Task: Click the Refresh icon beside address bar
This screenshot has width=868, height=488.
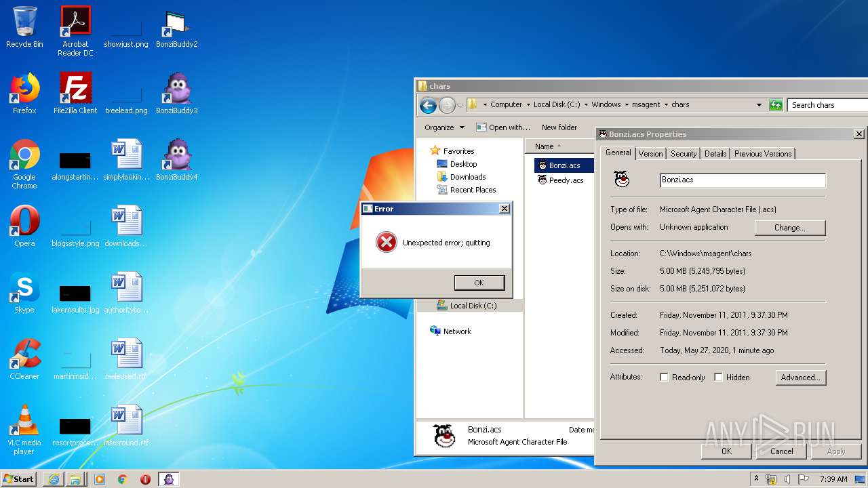Action: [776, 105]
